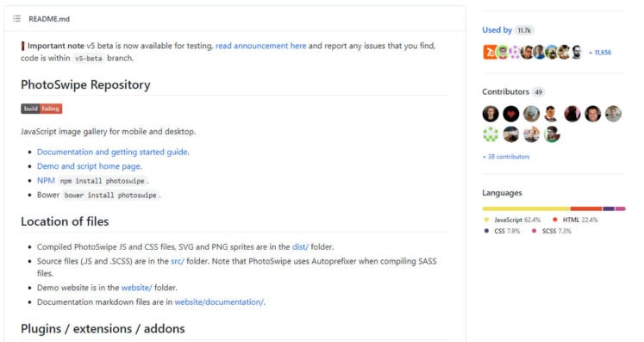Image resolution: width=644 pixels, height=342 pixels.
Task: Open the website/documentation/ link
Action: tap(220, 302)
